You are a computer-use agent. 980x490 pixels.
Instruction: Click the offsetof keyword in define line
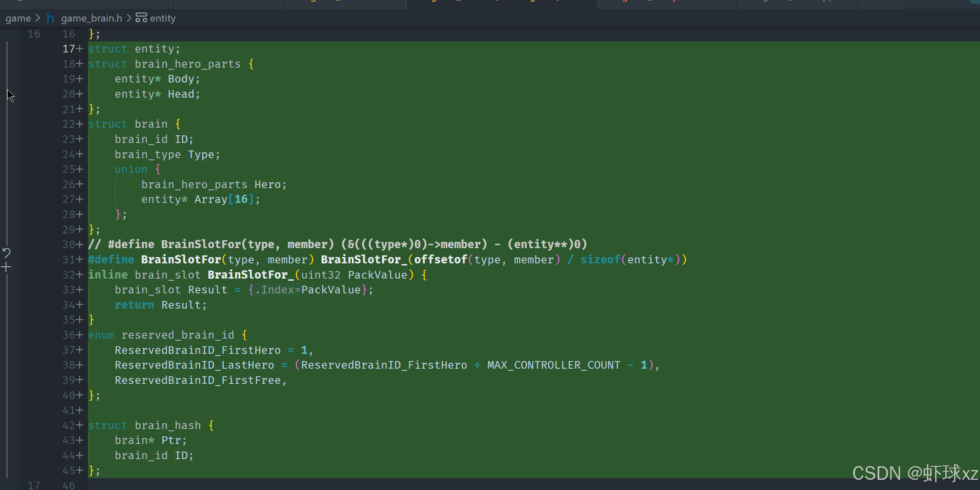click(440, 260)
